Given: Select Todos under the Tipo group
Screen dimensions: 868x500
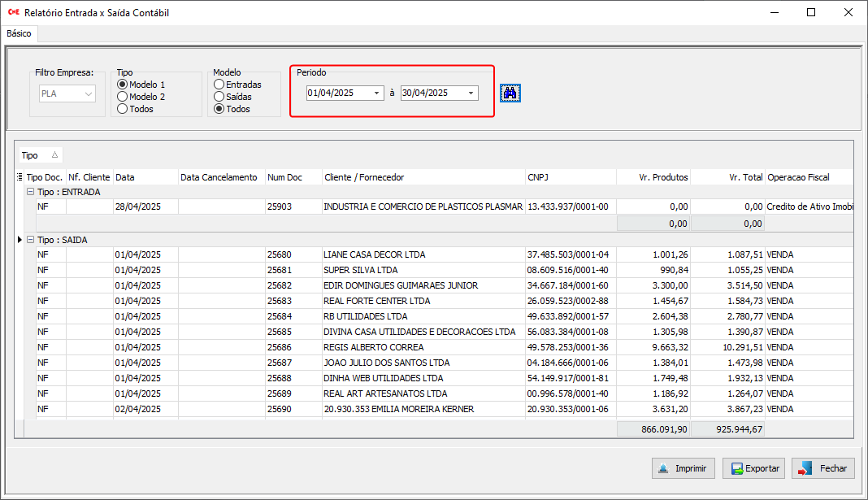Looking at the screenshot, I should click(x=123, y=109).
